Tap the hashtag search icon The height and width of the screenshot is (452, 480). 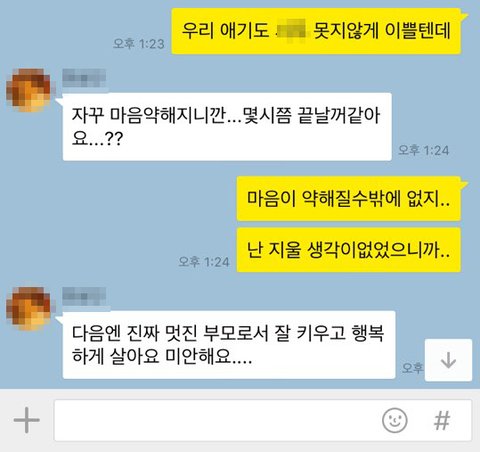[x=442, y=420]
